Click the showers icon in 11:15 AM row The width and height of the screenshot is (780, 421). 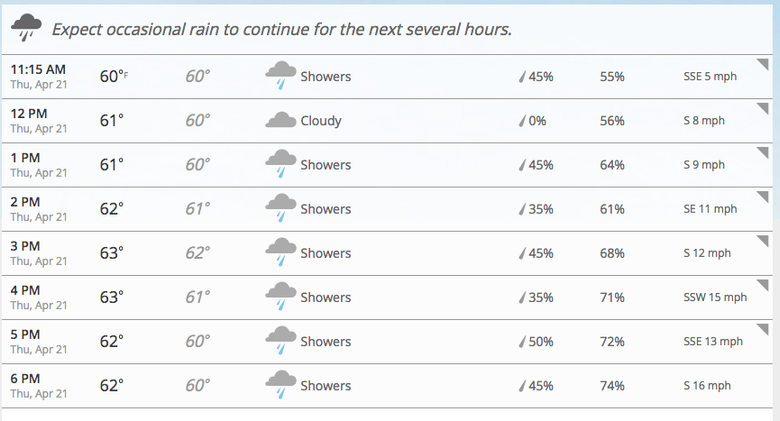[x=281, y=76]
